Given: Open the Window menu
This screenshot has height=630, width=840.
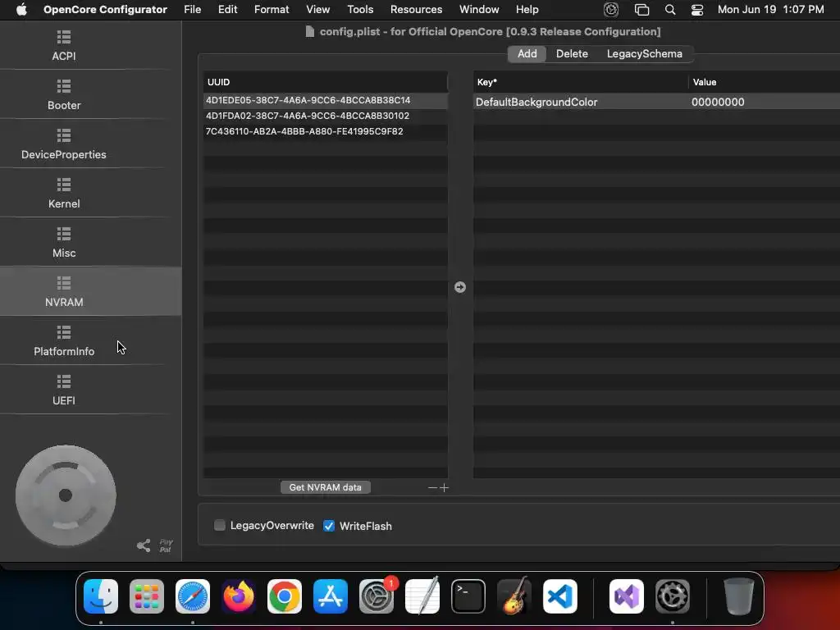Looking at the screenshot, I should click(x=479, y=10).
